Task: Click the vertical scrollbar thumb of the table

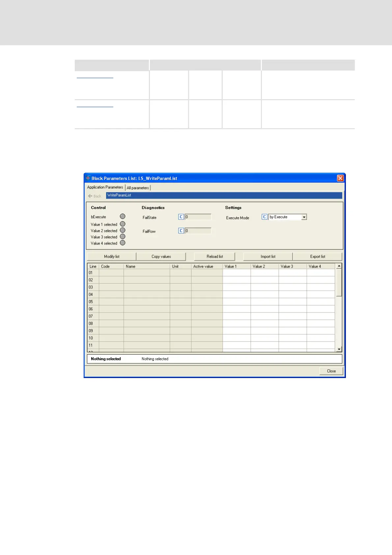Action: click(339, 282)
